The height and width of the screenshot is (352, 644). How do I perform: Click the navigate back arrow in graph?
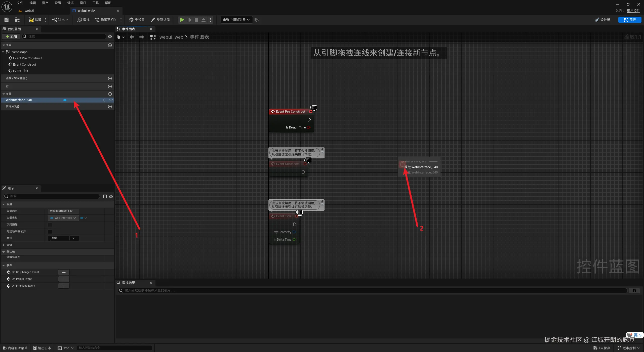click(x=132, y=37)
